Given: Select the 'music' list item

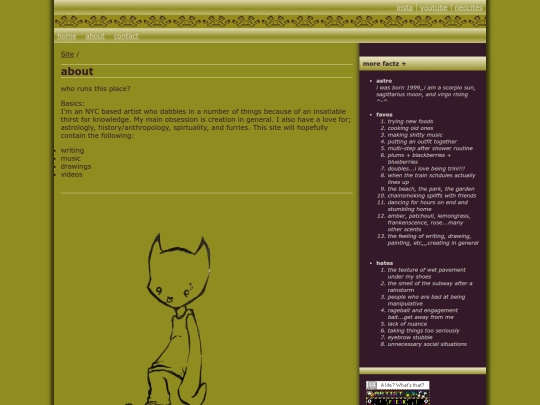Looking at the screenshot, I should pyautogui.click(x=71, y=158).
